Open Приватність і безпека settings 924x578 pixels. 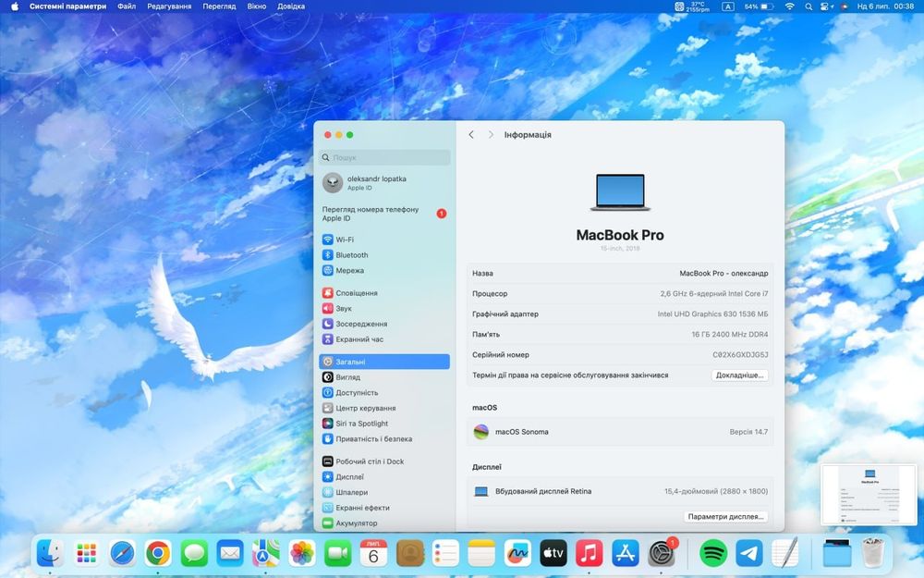coord(384,438)
